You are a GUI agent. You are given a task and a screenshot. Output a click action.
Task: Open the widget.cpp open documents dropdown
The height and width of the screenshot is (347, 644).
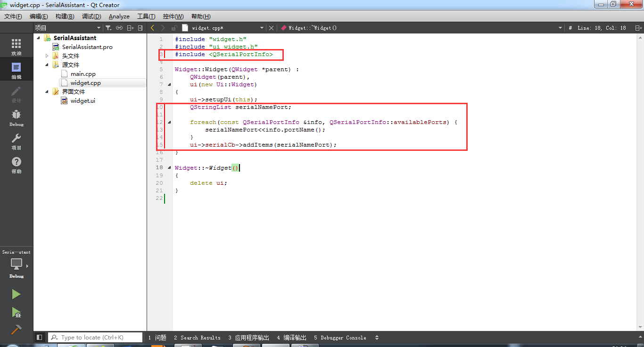[x=223, y=28]
